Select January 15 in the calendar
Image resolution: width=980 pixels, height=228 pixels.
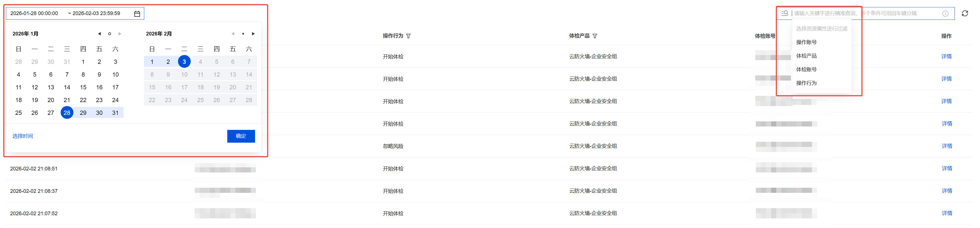[83, 88]
